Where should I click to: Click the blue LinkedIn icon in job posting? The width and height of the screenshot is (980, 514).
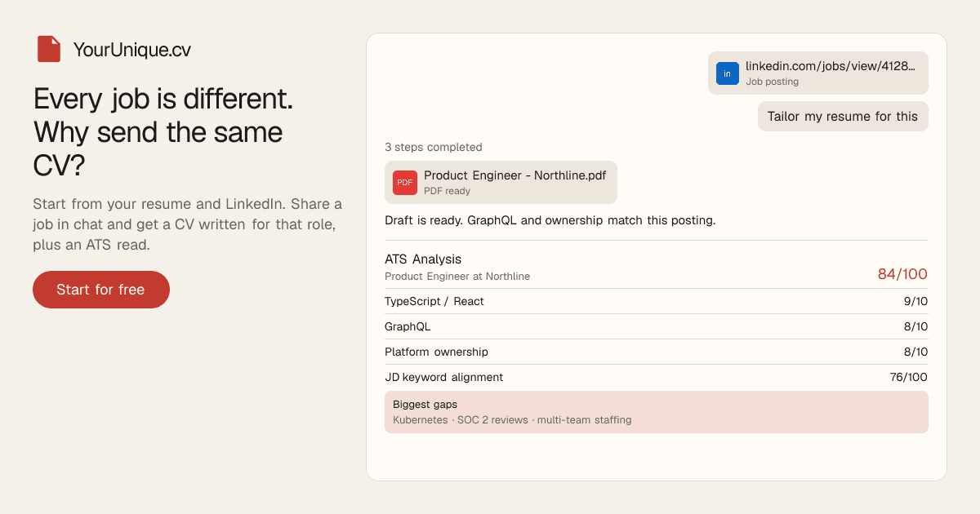point(728,73)
